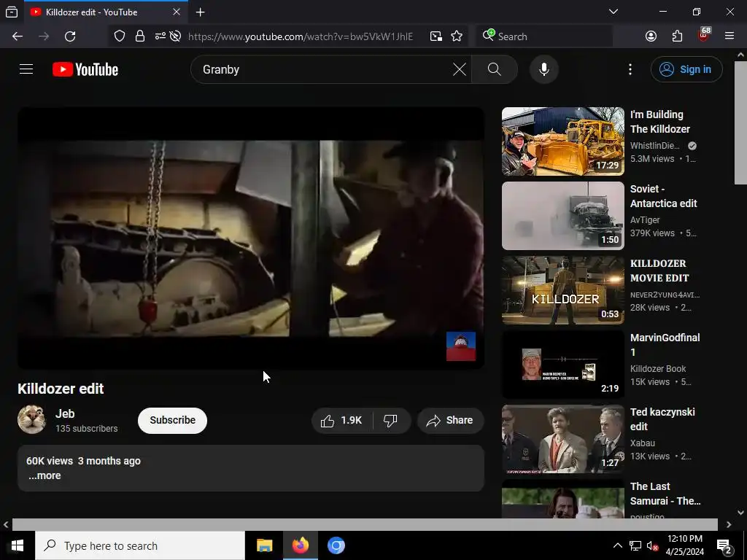Sign in to YouTube
This screenshot has width=747, height=560.
pyautogui.click(x=686, y=69)
